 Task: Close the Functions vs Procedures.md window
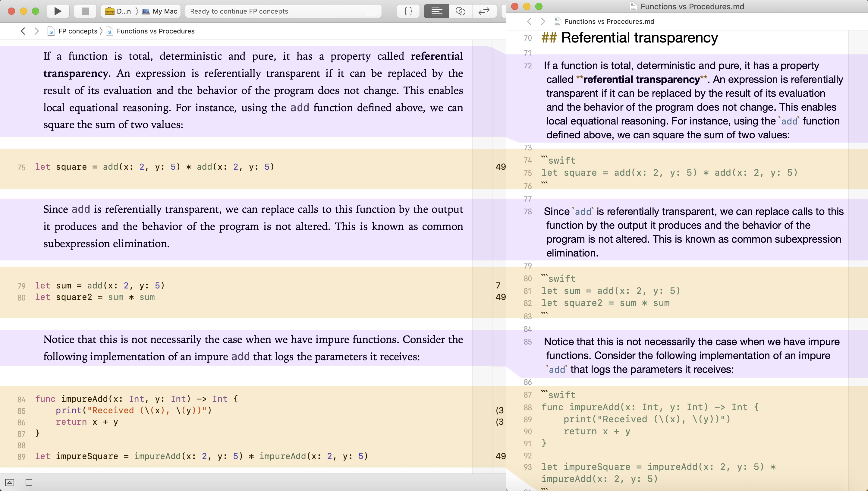point(515,6)
